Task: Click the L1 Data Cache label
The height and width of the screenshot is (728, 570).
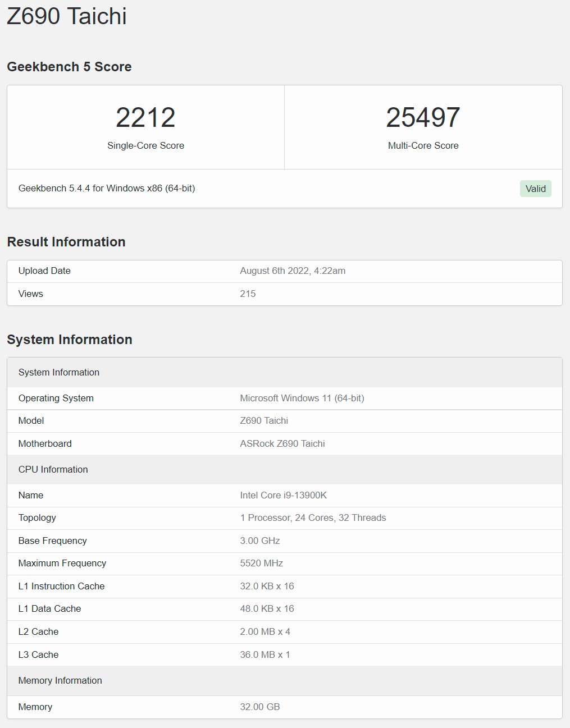Action: pos(50,608)
